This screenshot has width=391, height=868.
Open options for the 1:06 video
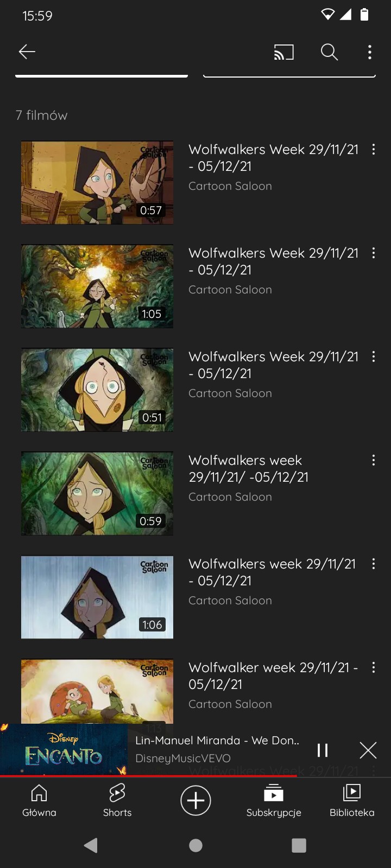point(374,564)
